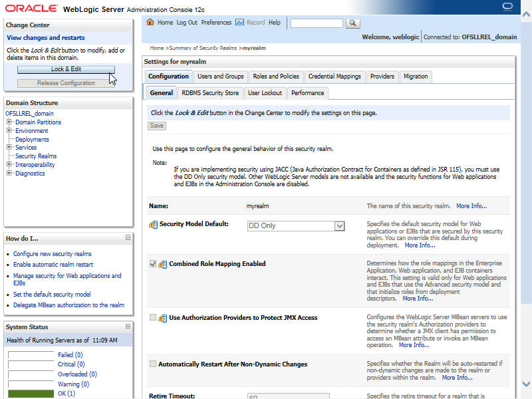The width and height of the screenshot is (532, 399).
Task: Click the Security Model Default info icon
Action: [x=154, y=225]
